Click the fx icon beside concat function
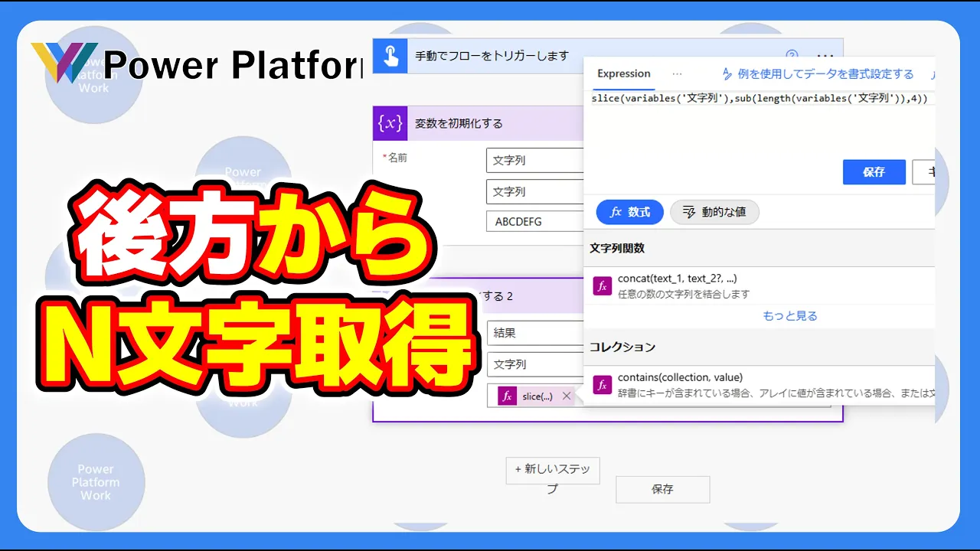Image resolution: width=980 pixels, height=551 pixels. pyautogui.click(x=603, y=286)
